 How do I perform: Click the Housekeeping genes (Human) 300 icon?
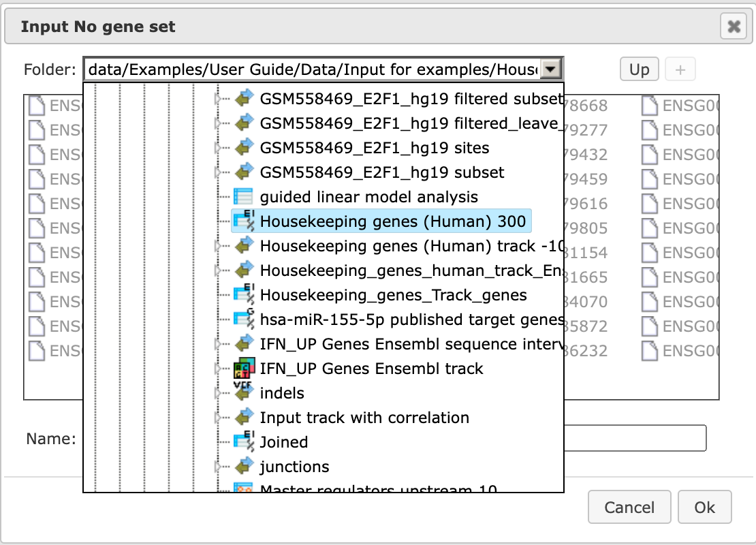pos(243,221)
